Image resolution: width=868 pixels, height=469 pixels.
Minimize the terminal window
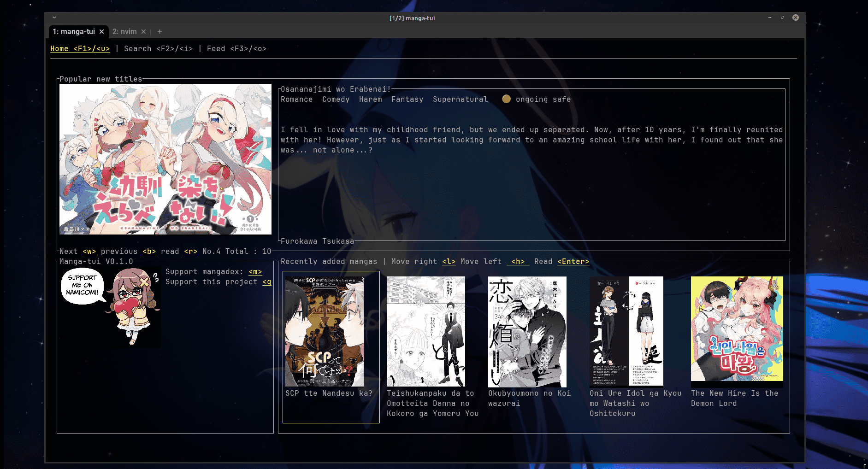coord(769,18)
